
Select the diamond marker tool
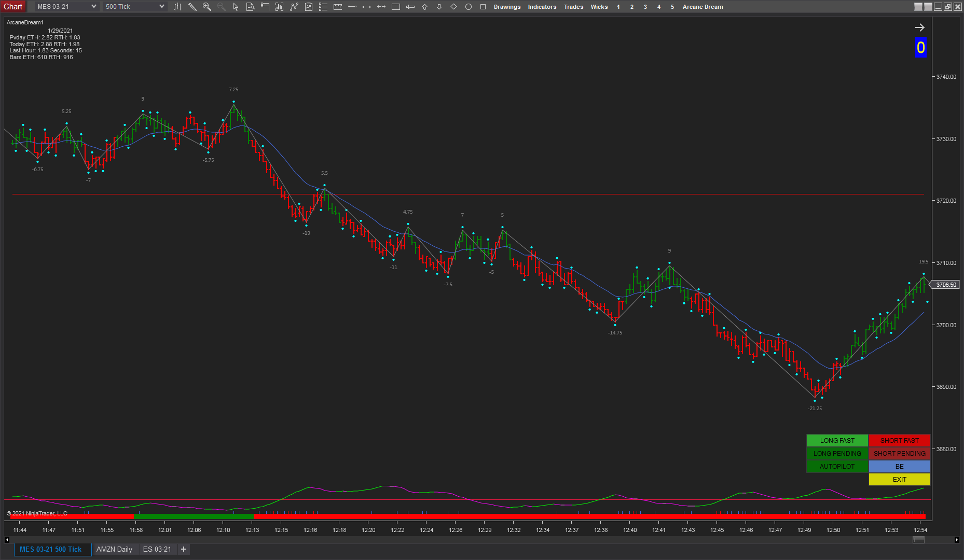point(453,7)
